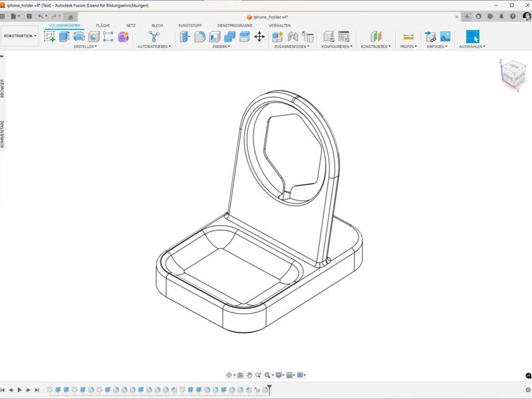532x399 pixels.
Task: Open a new design tab with plus button
Action: [467, 16]
